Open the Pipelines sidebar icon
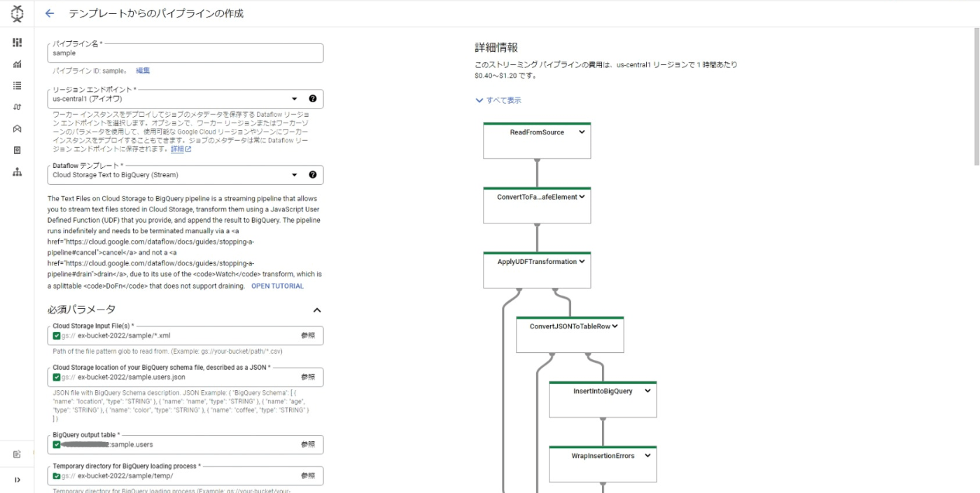 click(17, 107)
